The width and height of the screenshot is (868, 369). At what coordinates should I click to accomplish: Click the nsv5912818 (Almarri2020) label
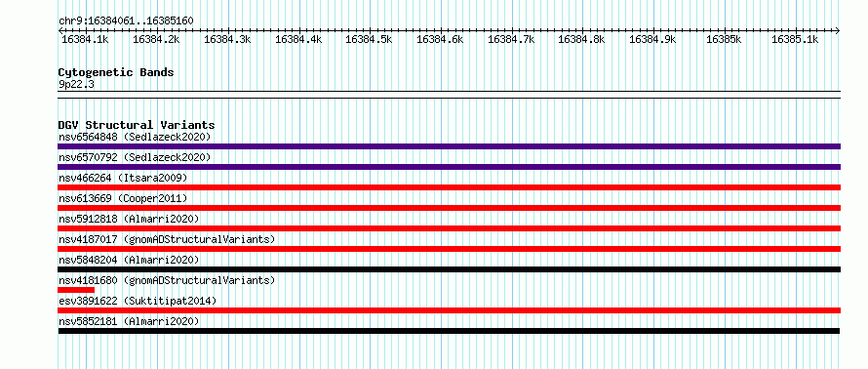click(x=129, y=219)
